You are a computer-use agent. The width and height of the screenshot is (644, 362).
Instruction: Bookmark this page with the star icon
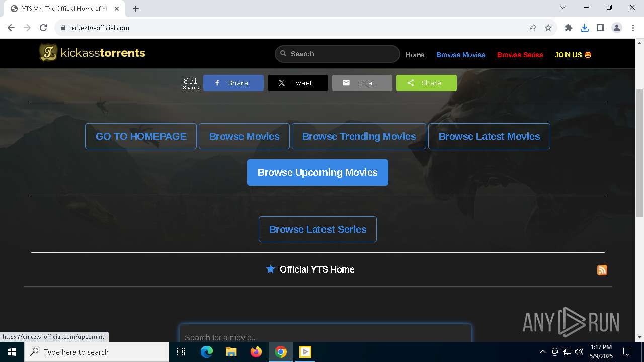[548, 28]
